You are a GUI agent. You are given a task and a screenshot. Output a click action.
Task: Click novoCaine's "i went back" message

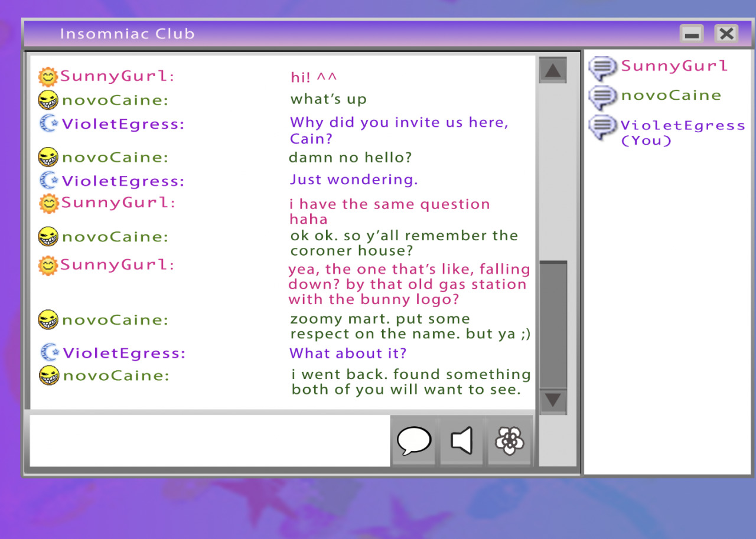point(410,382)
